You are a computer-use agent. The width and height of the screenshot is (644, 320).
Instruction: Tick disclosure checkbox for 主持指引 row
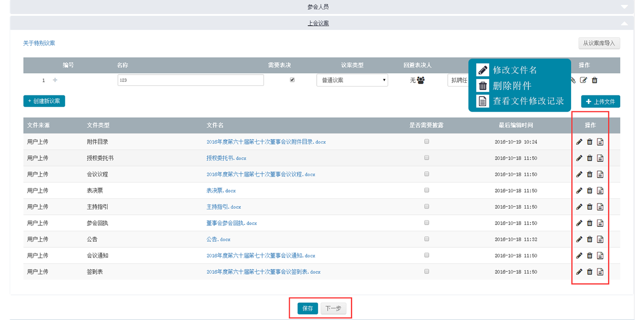pyautogui.click(x=427, y=207)
